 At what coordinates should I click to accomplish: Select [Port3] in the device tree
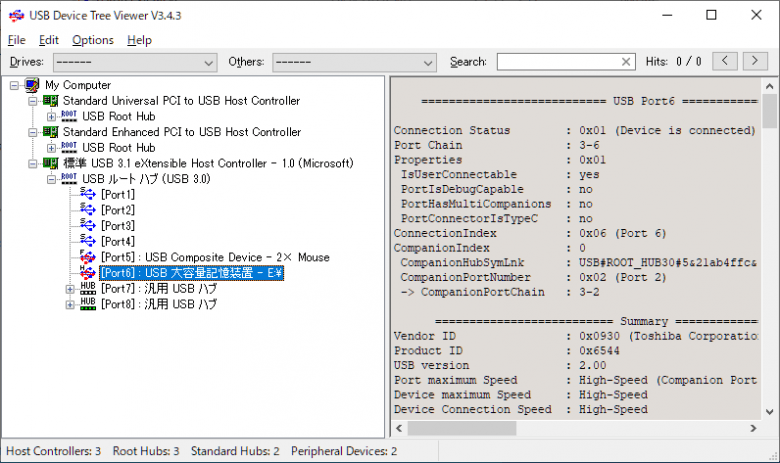[x=118, y=226]
